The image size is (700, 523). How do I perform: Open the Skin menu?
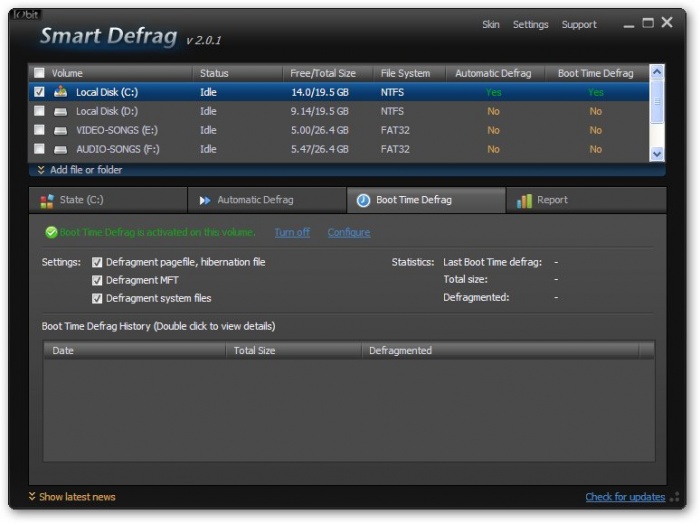(x=491, y=25)
